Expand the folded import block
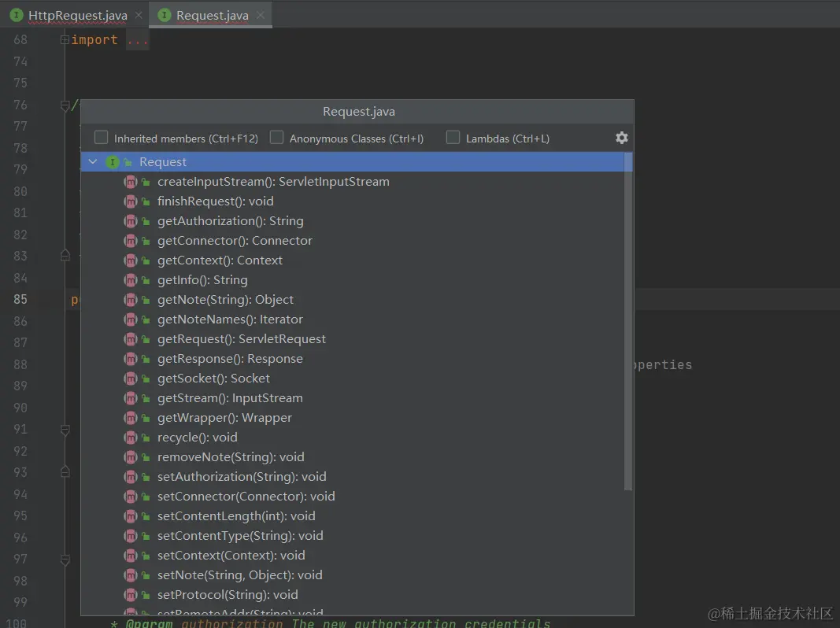 pyautogui.click(x=65, y=39)
